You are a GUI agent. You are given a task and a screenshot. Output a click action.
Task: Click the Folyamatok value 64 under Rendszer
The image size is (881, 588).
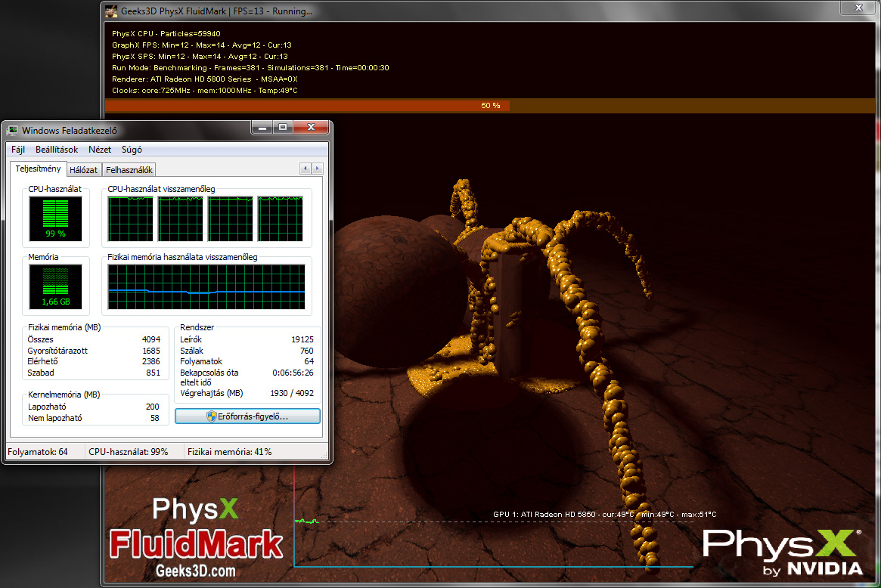pos(309,361)
